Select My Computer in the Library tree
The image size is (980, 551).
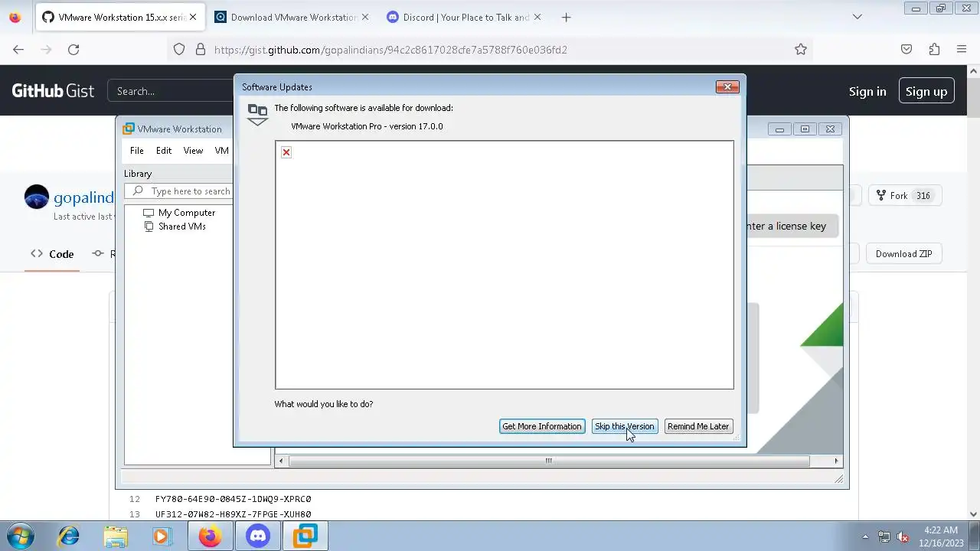coord(187,213)
